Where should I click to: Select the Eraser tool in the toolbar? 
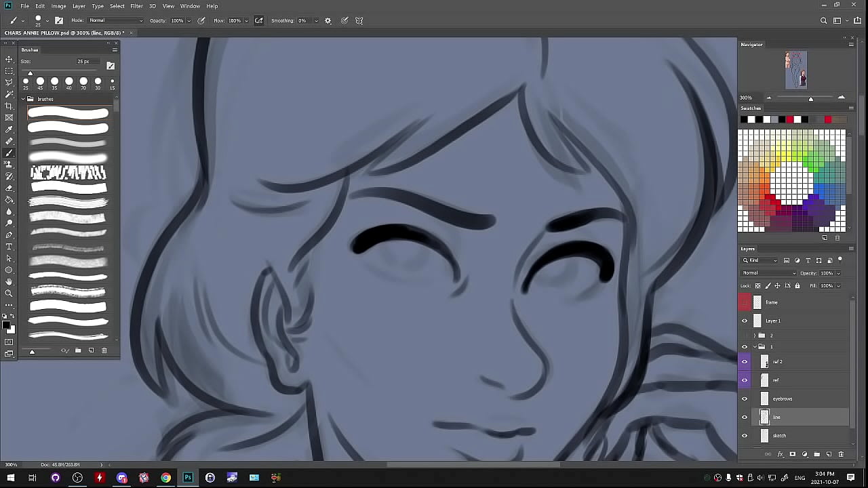pyautogui.click(x=9, y=188)
